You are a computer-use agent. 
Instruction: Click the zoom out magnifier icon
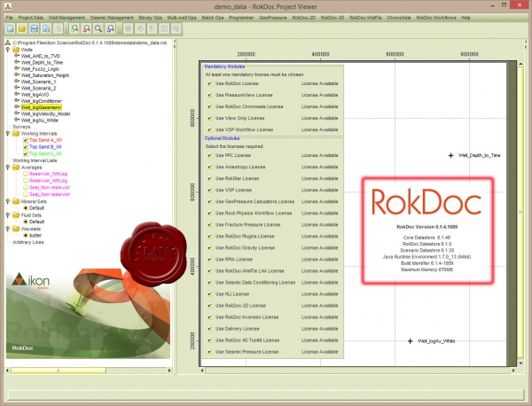[87, 29]
